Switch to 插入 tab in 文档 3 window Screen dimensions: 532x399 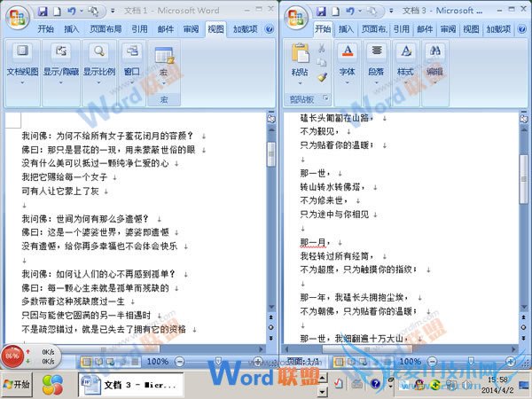click(346, 29)
